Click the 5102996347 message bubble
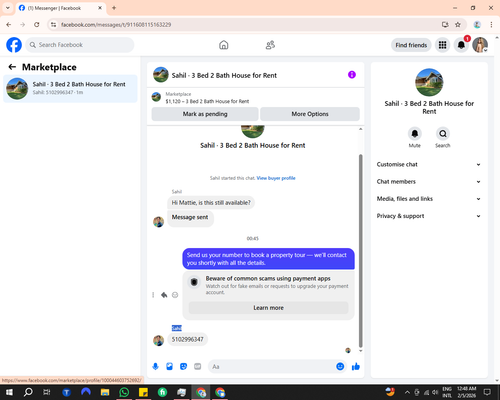Viewport: 500px width, 400px height. tap(187, 339)
